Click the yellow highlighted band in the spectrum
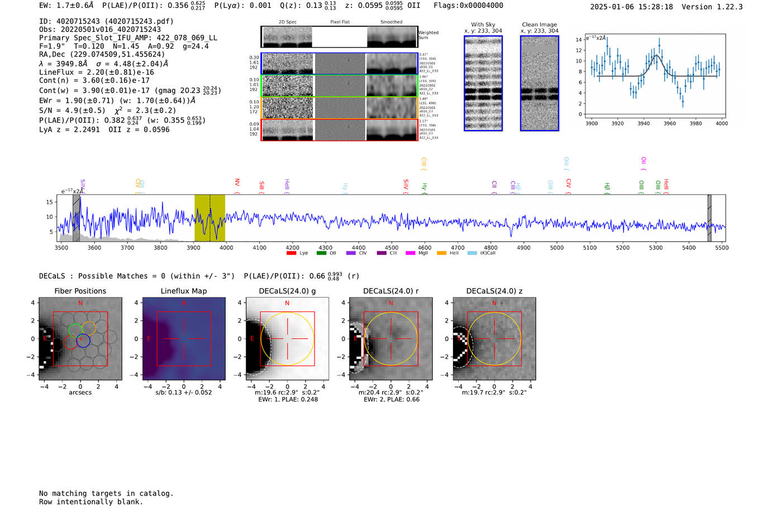This screenshot has width=782, height=532. point(209,218)
